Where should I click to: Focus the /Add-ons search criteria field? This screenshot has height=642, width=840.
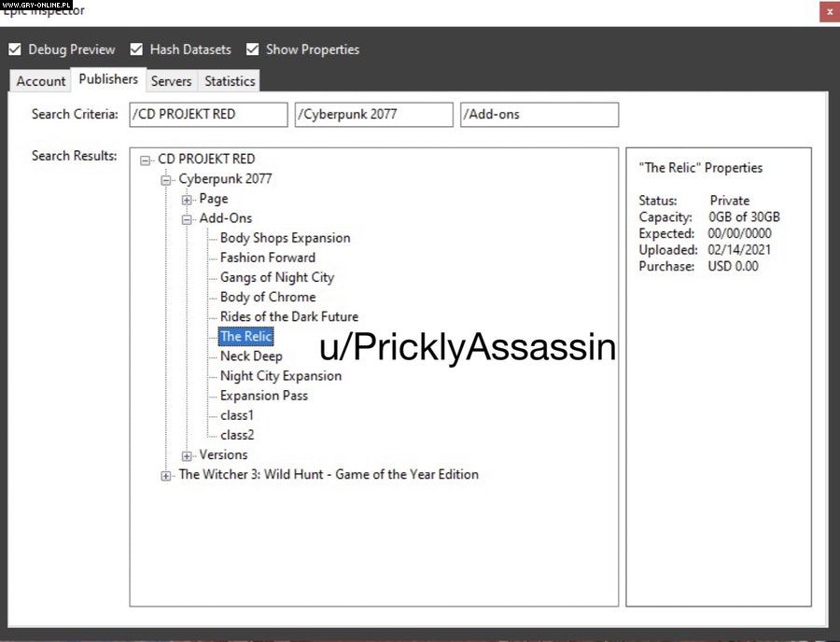(539, 115)
